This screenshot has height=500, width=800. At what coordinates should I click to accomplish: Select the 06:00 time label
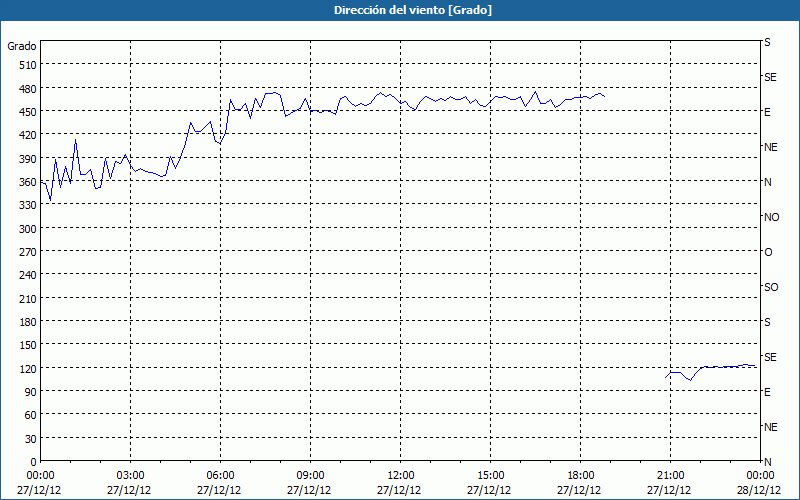pyautogui.click(x=220, y=476)
